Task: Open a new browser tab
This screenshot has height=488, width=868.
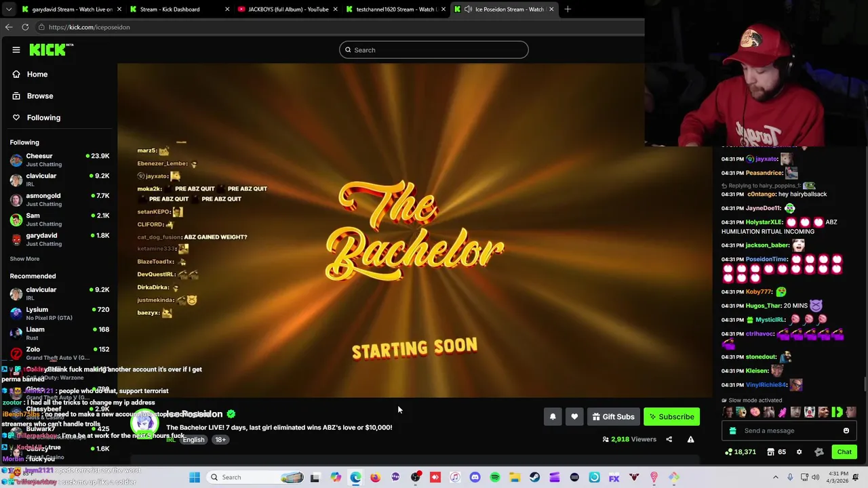Action: coord(568,9)
